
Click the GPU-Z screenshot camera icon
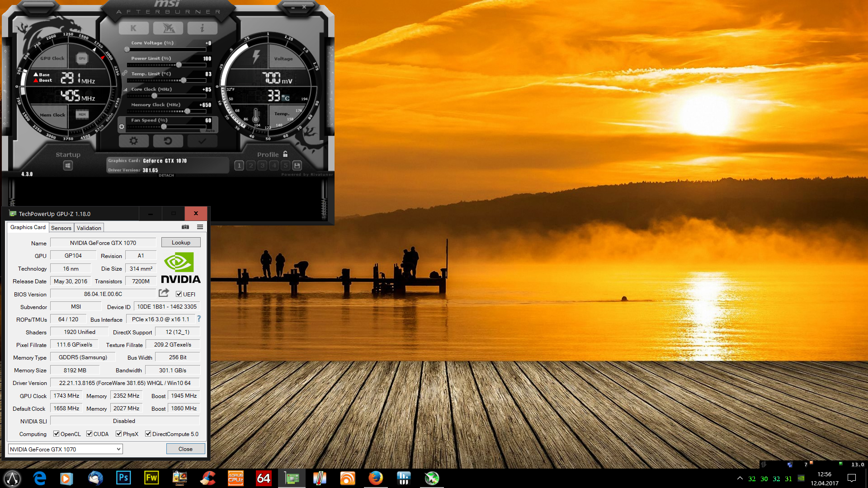point(185,227)
